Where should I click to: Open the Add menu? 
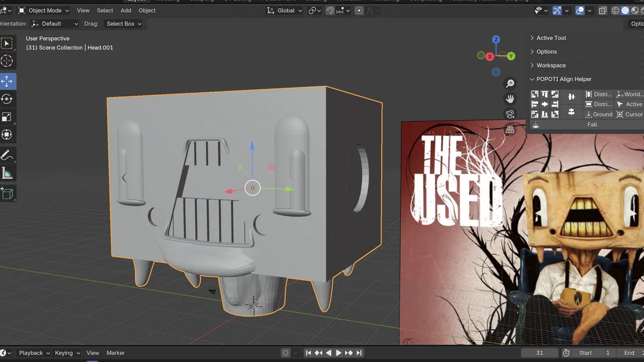[x=126, y=10]
